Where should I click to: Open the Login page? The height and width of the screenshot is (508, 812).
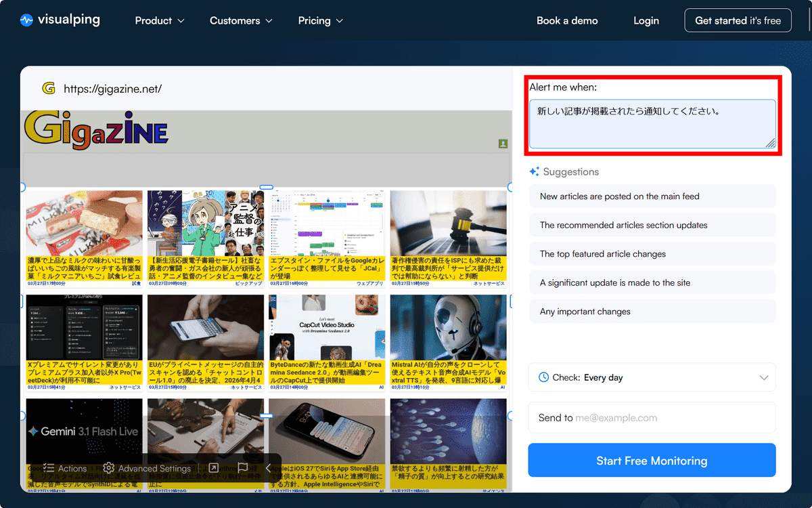646,20
